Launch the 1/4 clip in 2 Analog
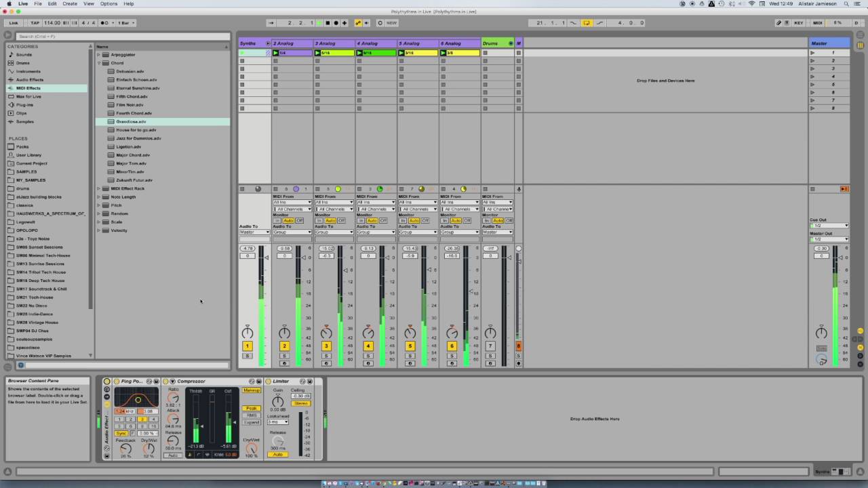This screenshot has width=868, height=488. coord(276,53)
